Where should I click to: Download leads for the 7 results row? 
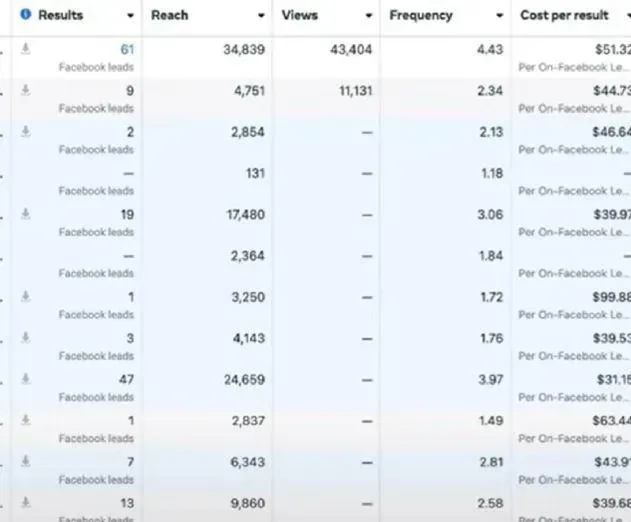26,461
